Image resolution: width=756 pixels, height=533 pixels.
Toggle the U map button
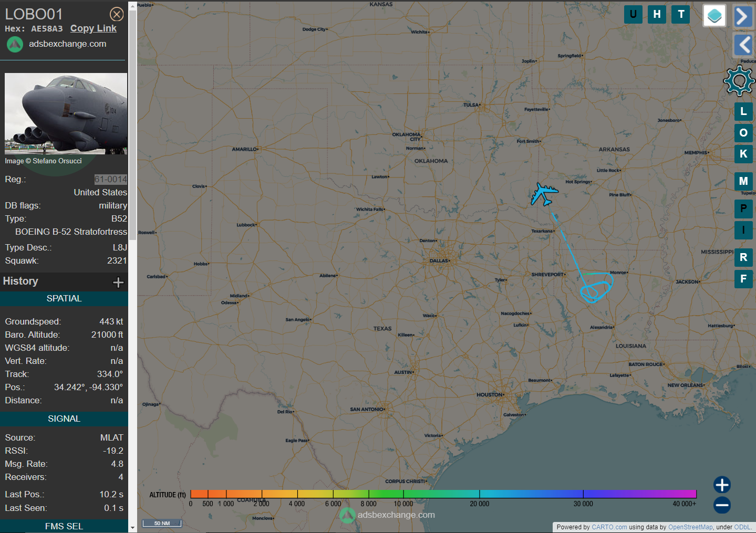[633, 14]
